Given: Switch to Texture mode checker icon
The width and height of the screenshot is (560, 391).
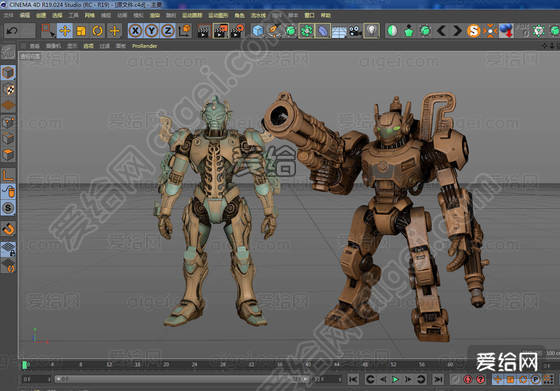Looking at the screenshot, I should click(x=8, y=89).
